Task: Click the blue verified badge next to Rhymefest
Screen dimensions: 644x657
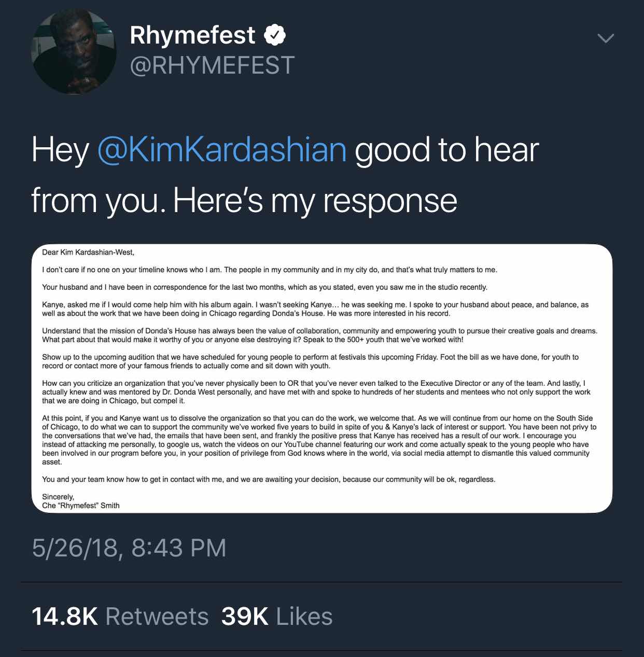Action: [275, 35]
